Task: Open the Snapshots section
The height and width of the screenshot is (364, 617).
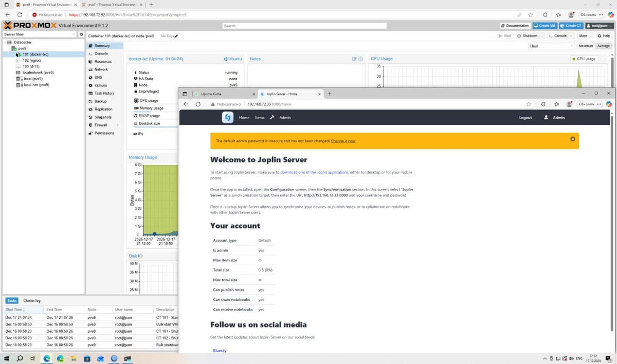Action: [x=104, y=117]
